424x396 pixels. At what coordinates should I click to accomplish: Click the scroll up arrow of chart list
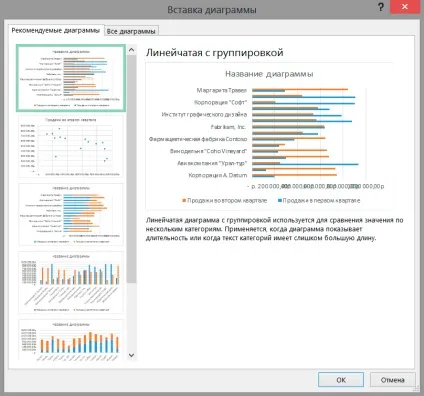tap(132, 50)
